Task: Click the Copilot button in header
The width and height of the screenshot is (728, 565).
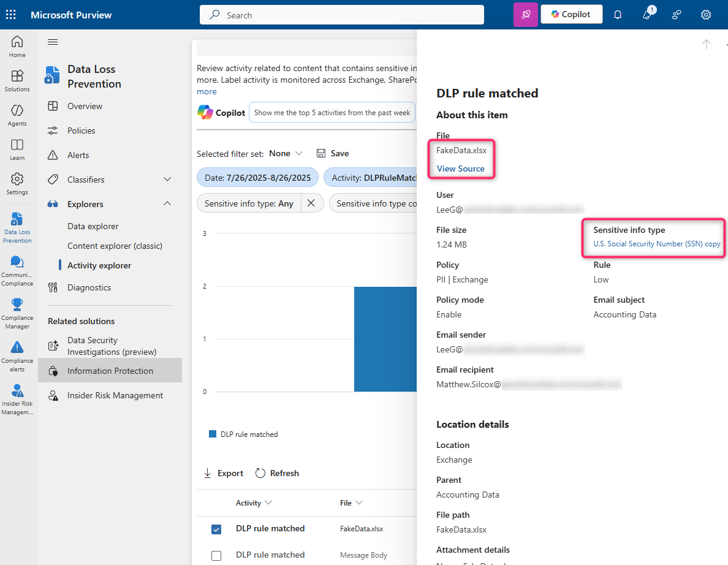Action: tap(572, 14)
